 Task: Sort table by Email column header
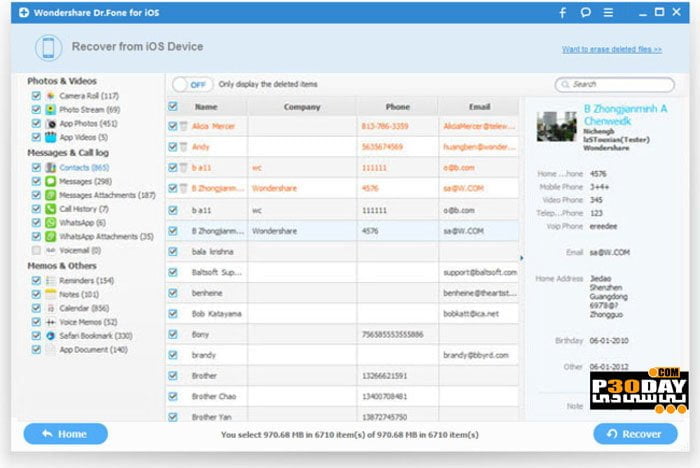(479, 107)
